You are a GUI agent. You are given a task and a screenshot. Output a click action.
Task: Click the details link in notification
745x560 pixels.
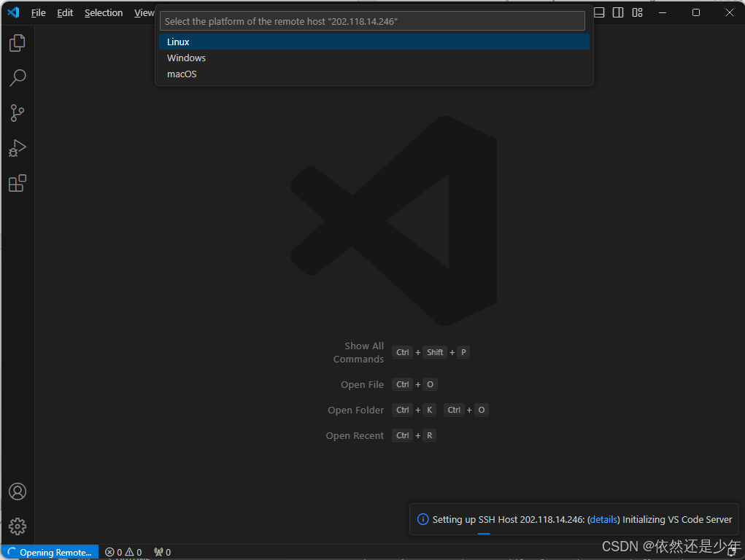tap(603, 520)
